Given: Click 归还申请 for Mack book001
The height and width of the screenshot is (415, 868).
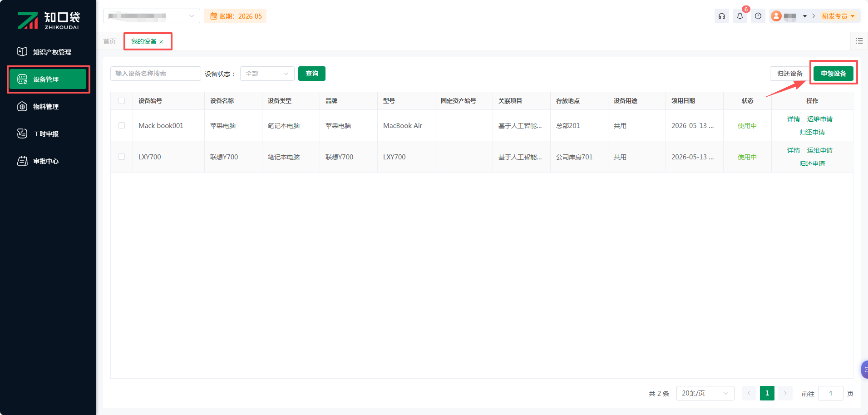Looking at the screenshot, I should point(812,132).
